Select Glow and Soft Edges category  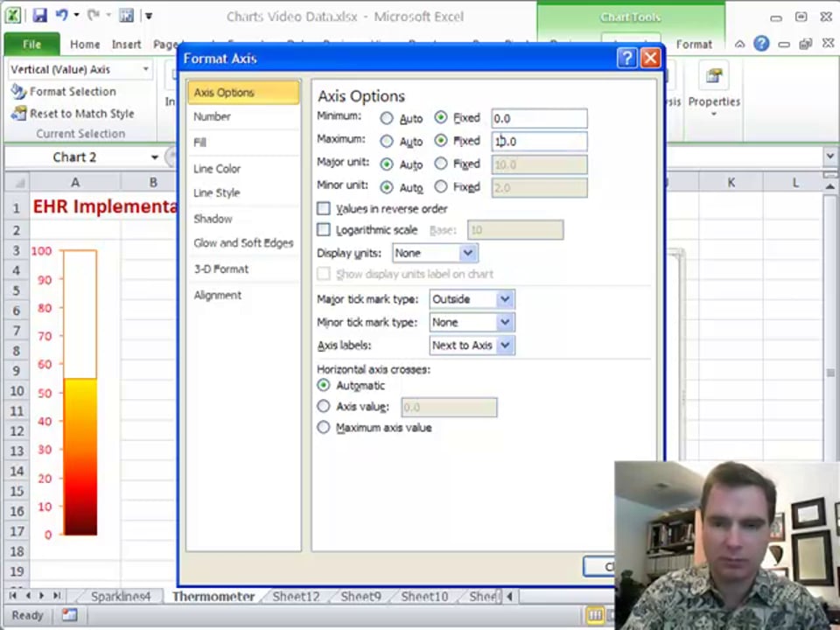pyautogui.click(x=243, y=242)
